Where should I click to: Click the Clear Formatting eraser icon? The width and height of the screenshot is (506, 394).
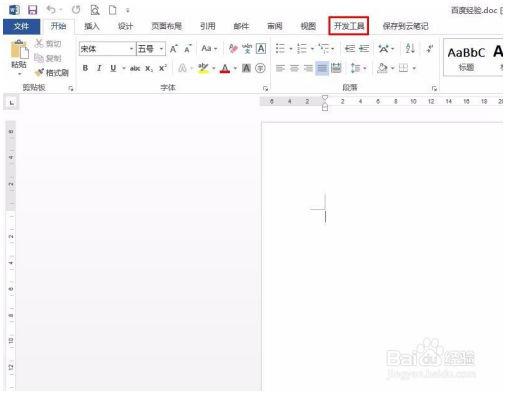coord(233,49)
